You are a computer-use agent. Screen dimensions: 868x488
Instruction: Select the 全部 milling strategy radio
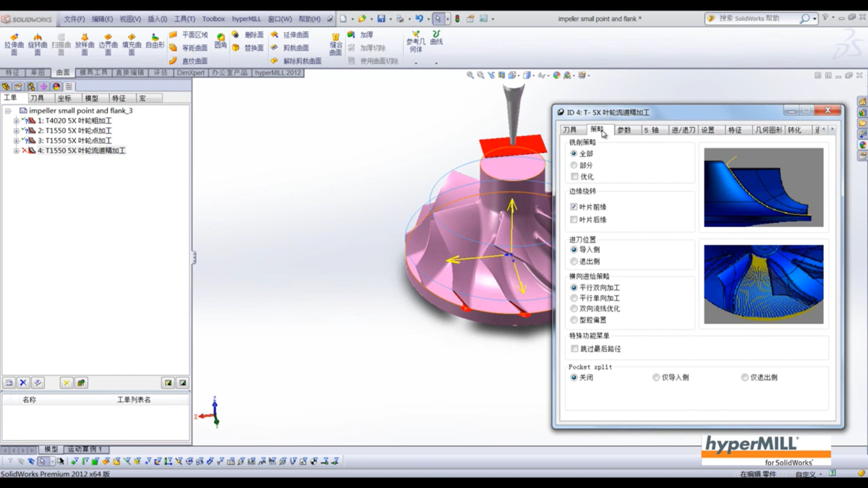click(x=574, y=154)
